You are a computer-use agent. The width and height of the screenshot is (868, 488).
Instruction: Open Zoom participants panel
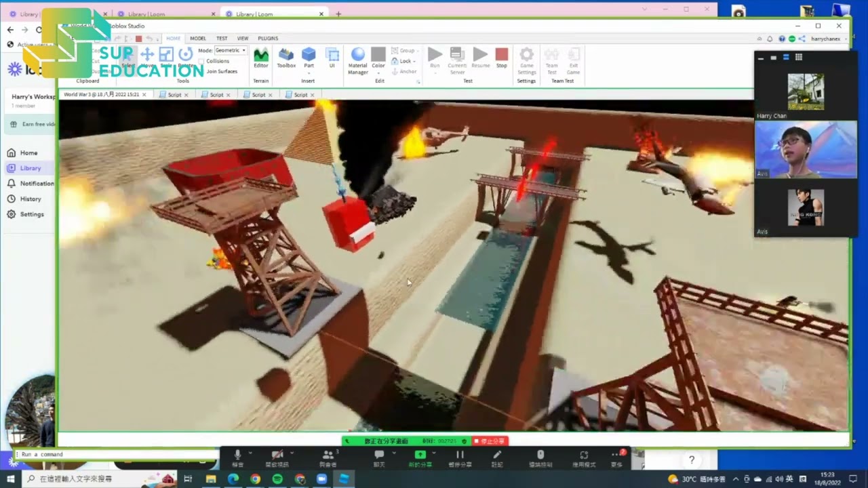328,457
